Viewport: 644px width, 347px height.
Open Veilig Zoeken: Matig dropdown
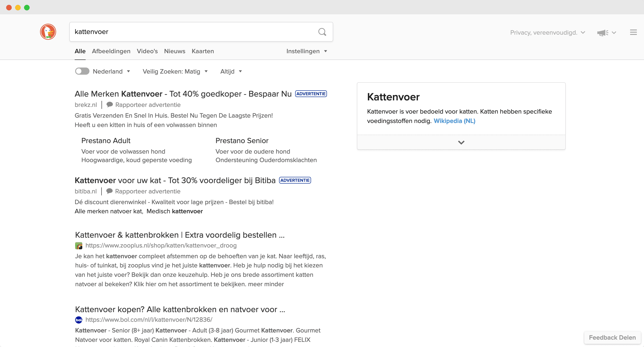point(175,72)
